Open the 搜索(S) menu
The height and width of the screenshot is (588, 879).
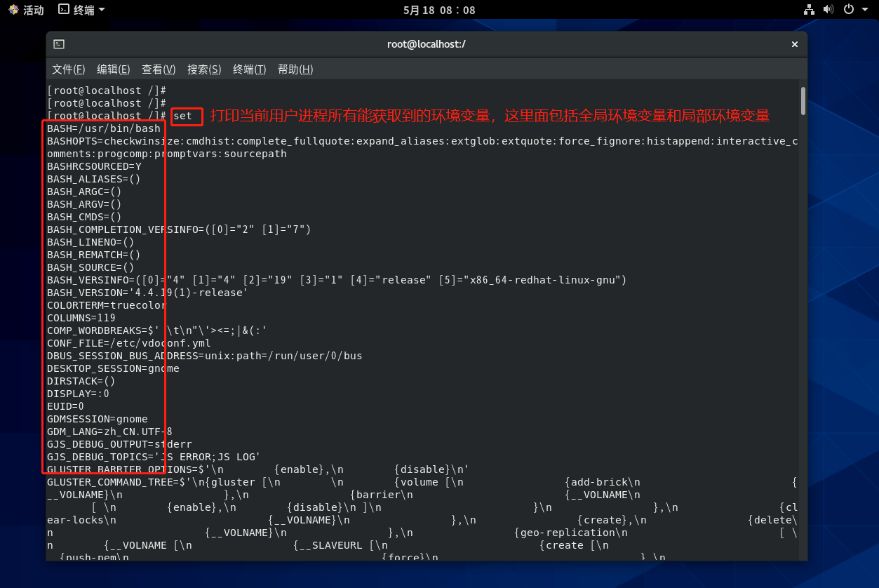(204, 69)
